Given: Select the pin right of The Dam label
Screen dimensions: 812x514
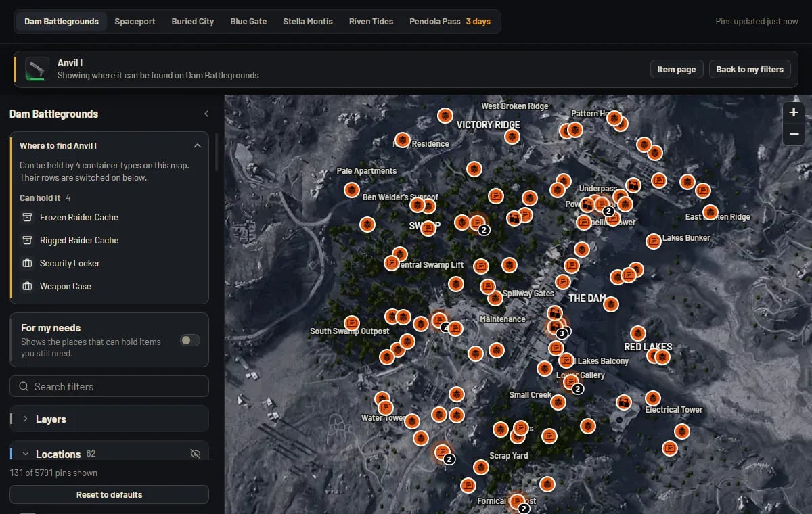Looking at the screenshot, I should click(611, 304).
